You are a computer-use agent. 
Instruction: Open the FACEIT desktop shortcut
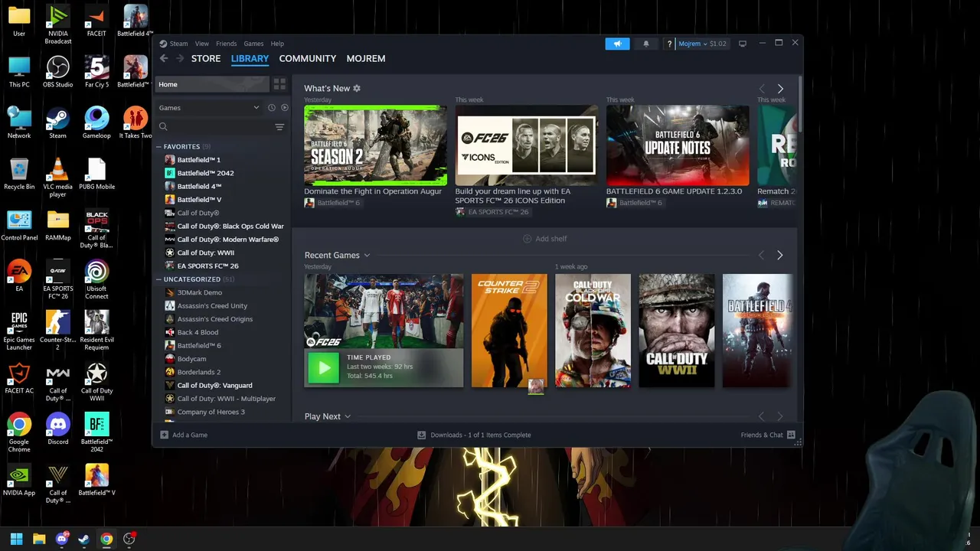point(96,21)
